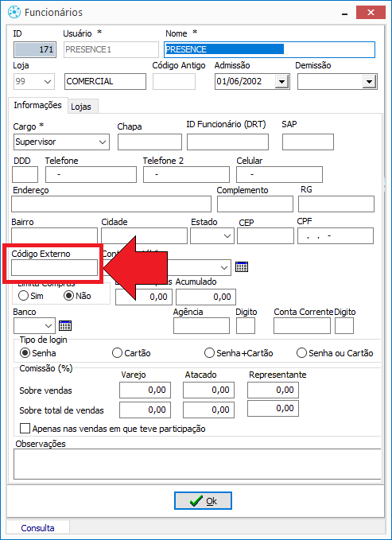Click the Celular input field
Viewport: 392px width, 540px height.
coord(279,175)
